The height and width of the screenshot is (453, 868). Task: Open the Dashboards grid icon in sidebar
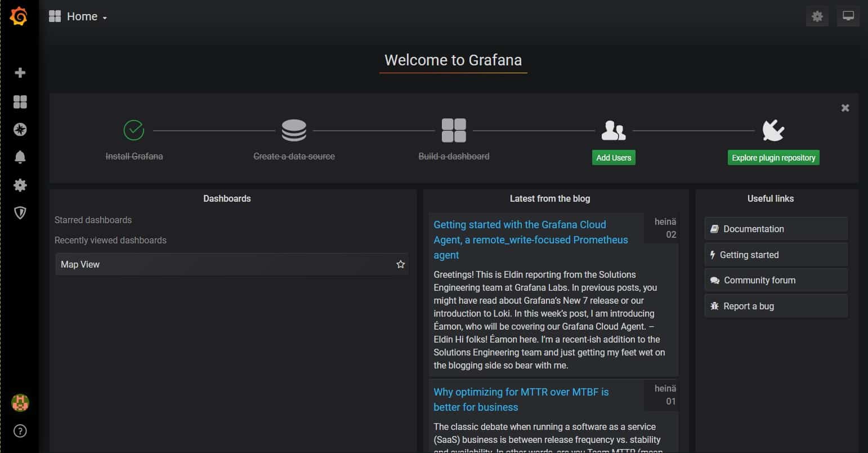(20, 101)
